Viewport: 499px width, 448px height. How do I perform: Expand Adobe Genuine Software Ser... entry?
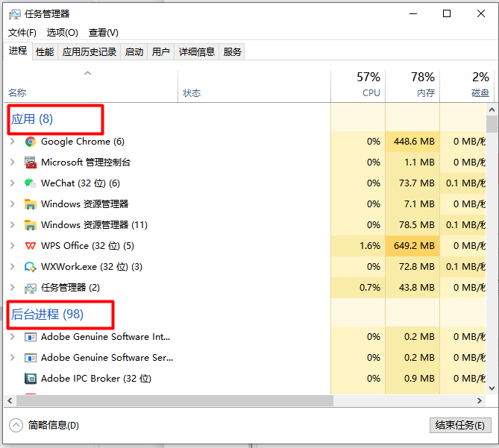click(x=13, y=358)
